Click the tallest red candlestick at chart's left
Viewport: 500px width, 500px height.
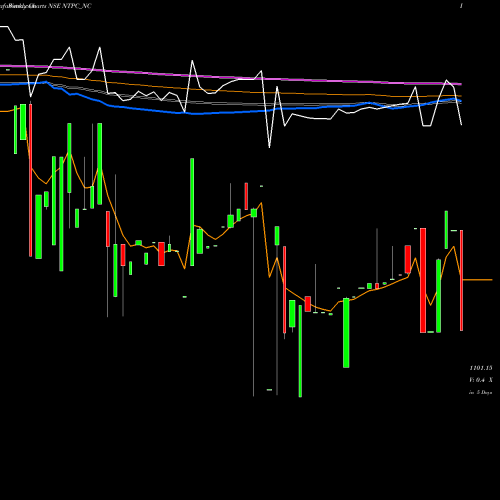click(31, 180)
